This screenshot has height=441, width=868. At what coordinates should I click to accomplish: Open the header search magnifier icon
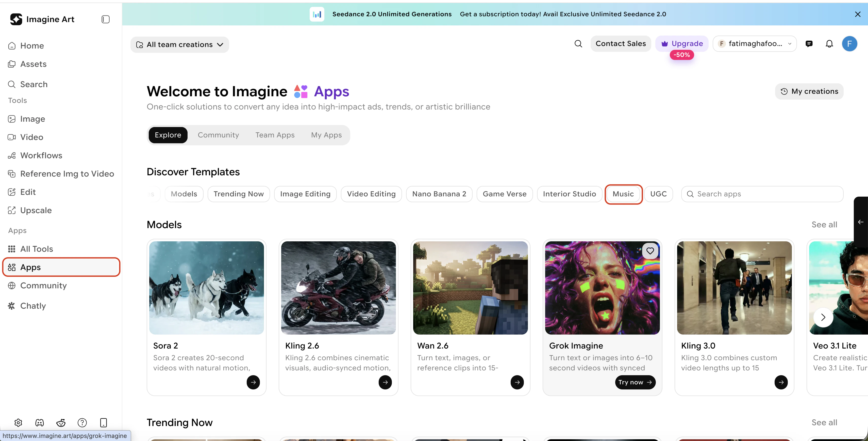[578, 43]
